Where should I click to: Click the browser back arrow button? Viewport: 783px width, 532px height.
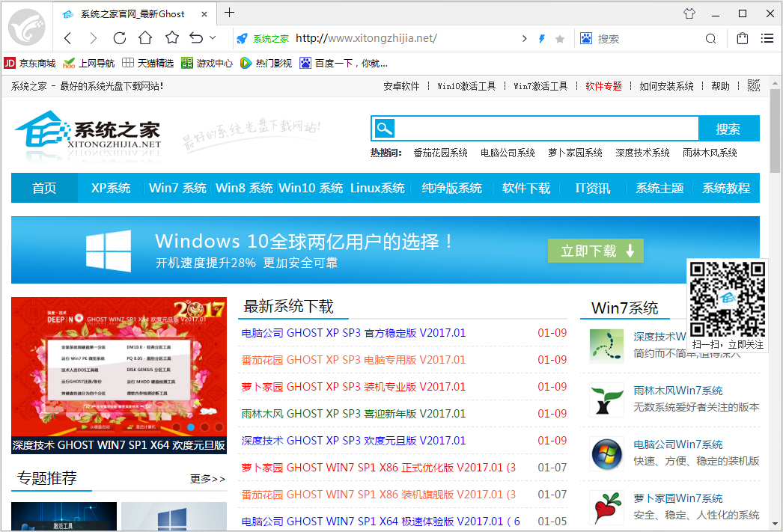68,38
